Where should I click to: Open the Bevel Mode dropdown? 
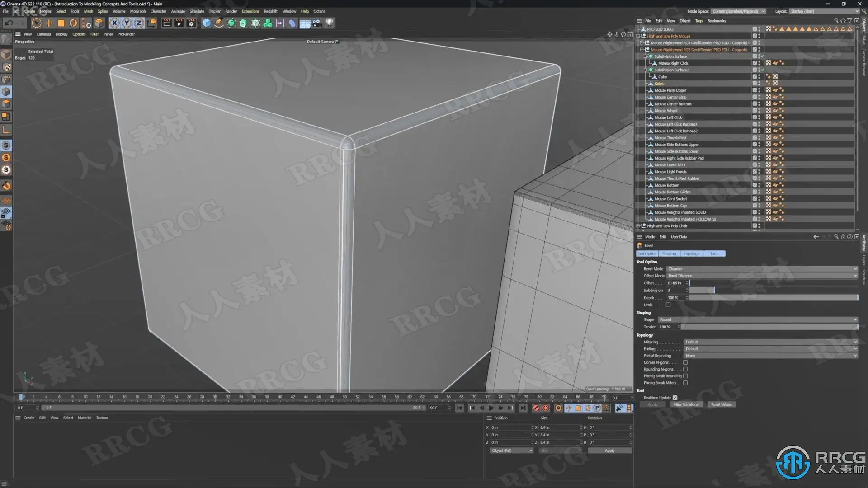[762, 269]
